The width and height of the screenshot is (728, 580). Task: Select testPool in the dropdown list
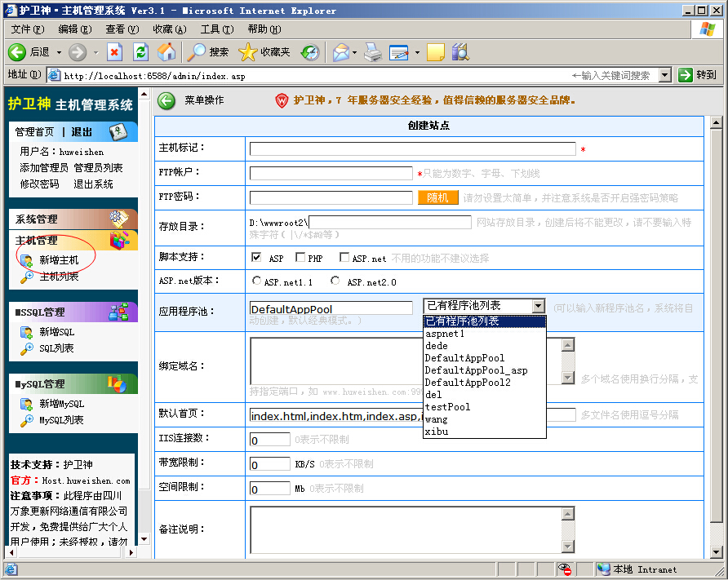[x=447, y=407]
